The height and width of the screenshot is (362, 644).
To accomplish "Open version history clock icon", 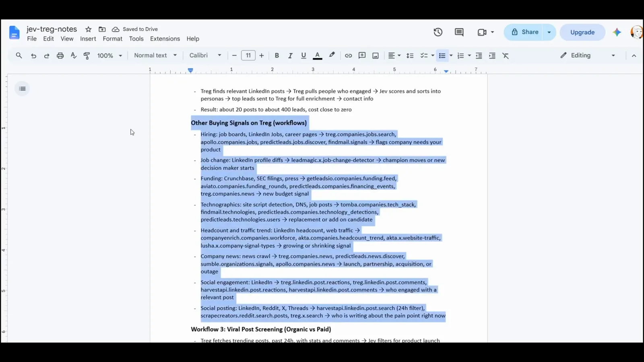I will coord(438,32).
